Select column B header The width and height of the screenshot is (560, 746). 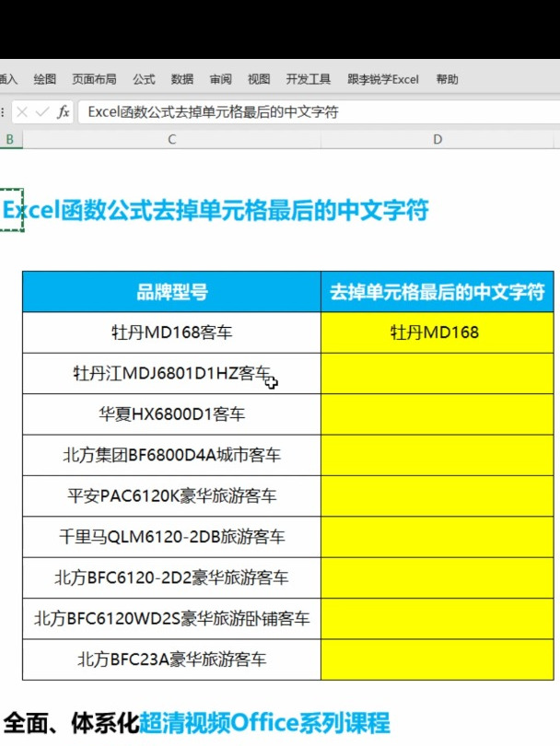tap(10, 139)
